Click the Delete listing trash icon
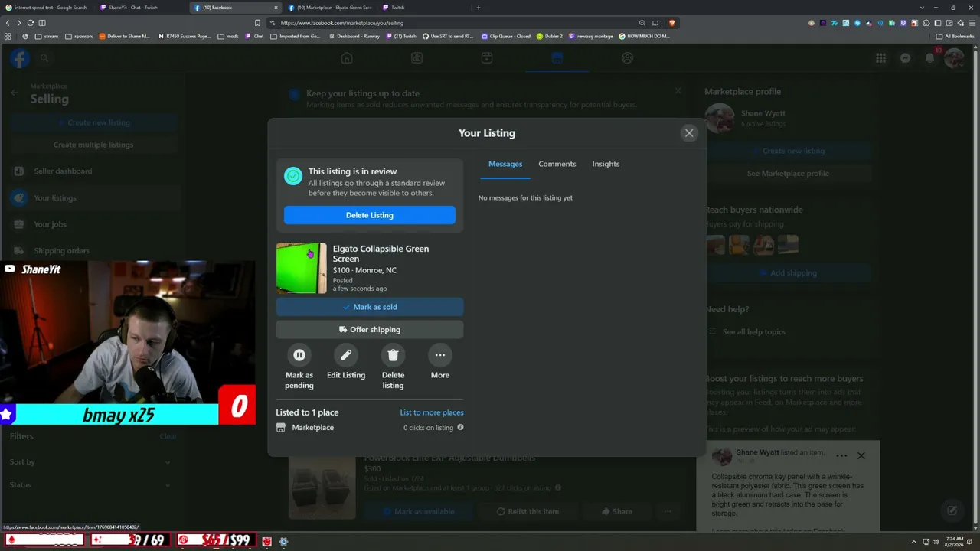Viewport: 980px width, 551px height. pos(393,355)
